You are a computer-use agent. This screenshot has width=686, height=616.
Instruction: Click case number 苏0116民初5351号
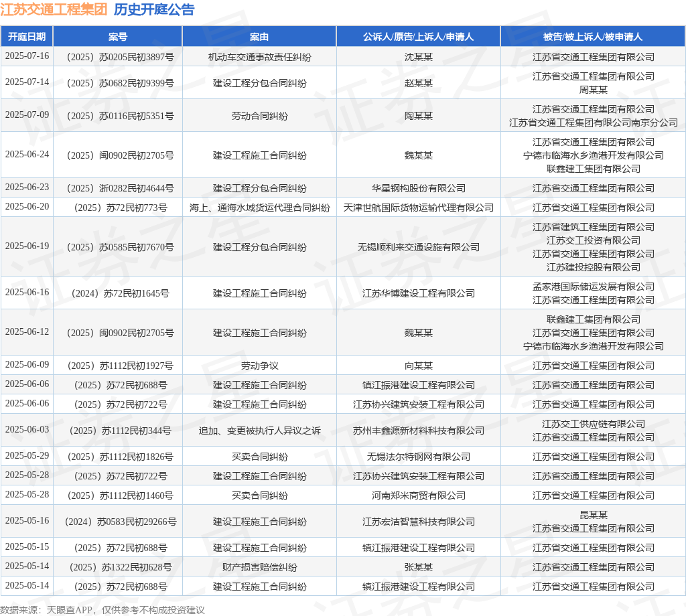click(x=120, y=116)
